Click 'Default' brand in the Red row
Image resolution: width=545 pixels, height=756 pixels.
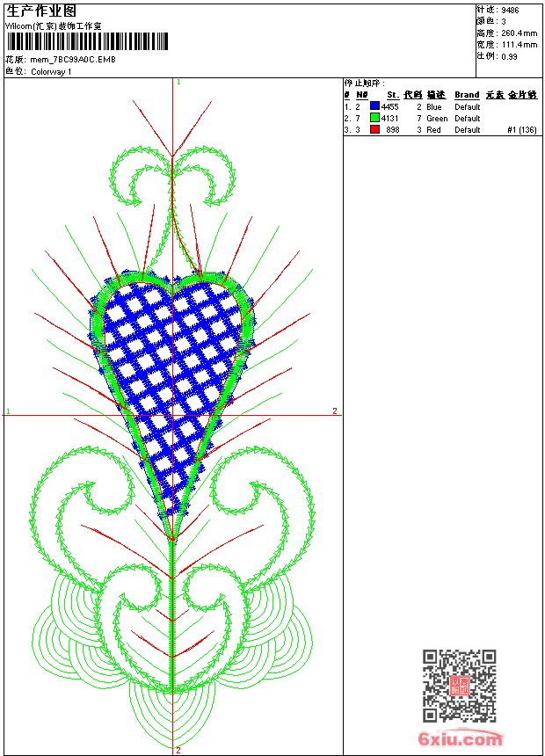point(468,130)
